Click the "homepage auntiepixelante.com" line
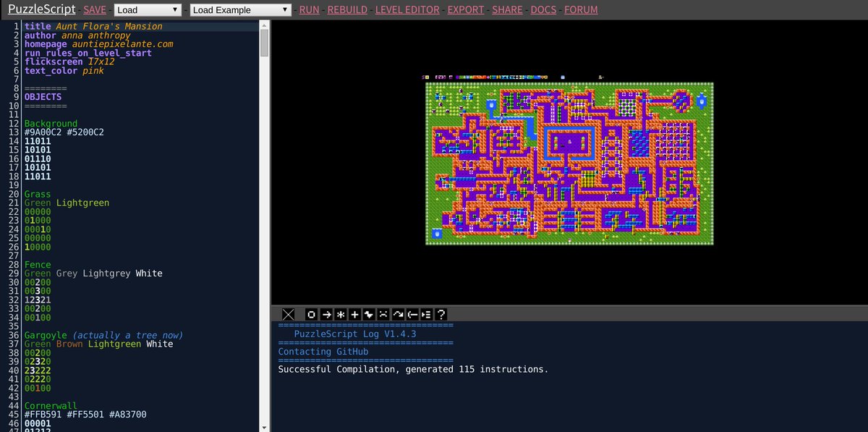868x432 pixels. 99,44
